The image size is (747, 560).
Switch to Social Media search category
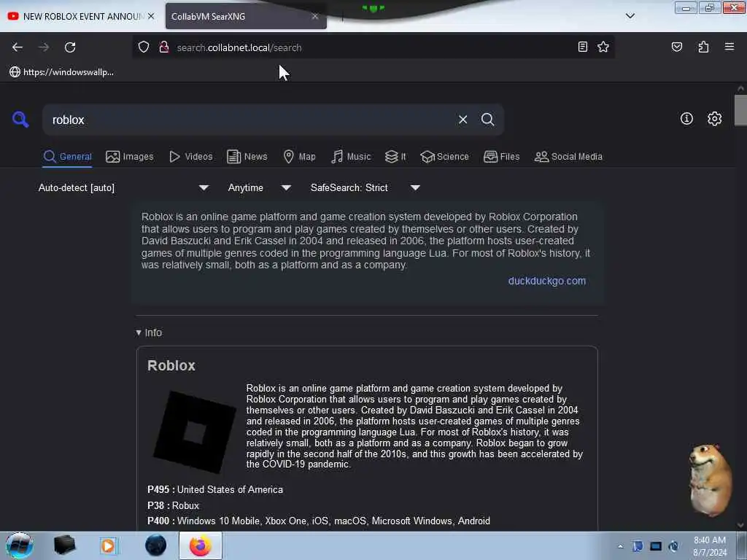[568, 157]
